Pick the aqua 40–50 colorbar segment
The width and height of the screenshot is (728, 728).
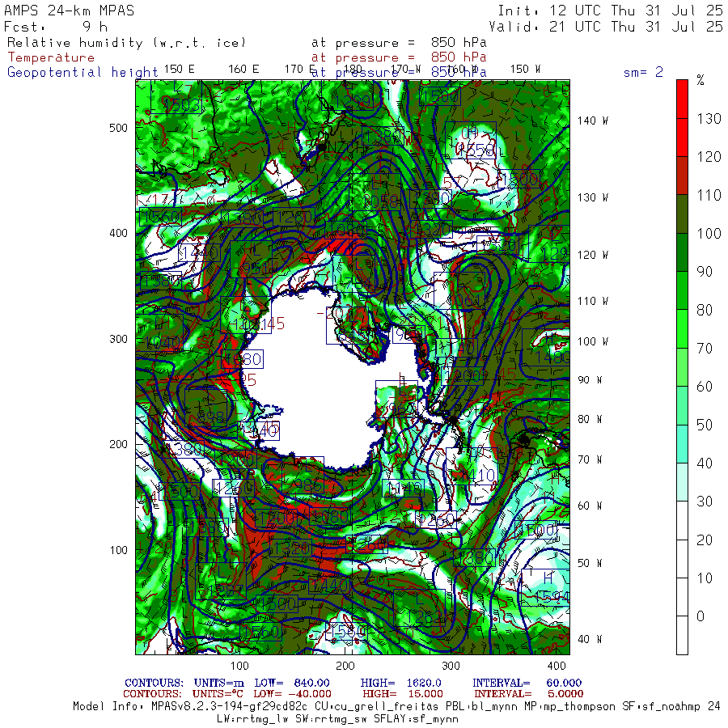(x=682, y=444)
